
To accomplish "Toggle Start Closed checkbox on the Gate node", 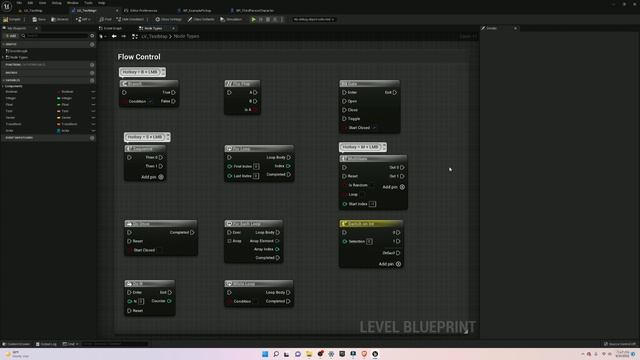I will (374, 128).
